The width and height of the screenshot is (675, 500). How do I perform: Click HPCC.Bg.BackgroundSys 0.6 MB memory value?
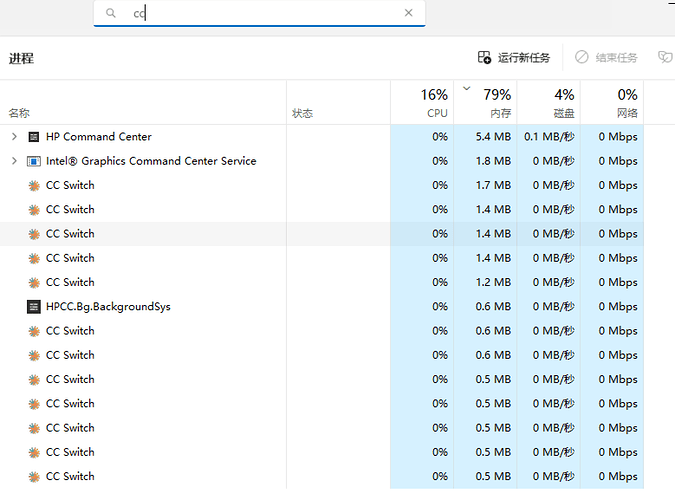click(x=493, y=307)
